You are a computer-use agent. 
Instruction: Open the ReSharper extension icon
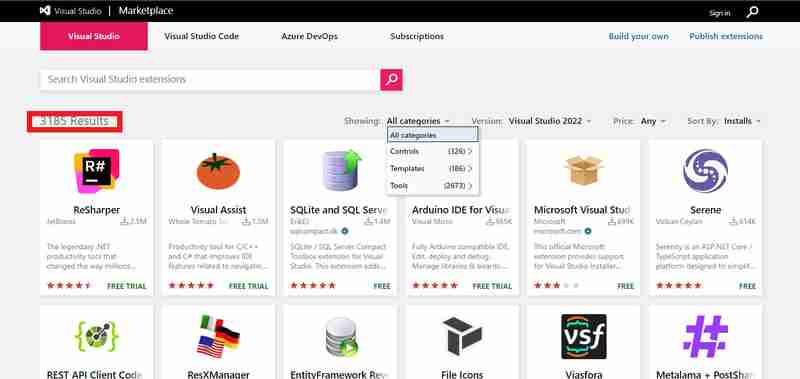tap(96, 171)
